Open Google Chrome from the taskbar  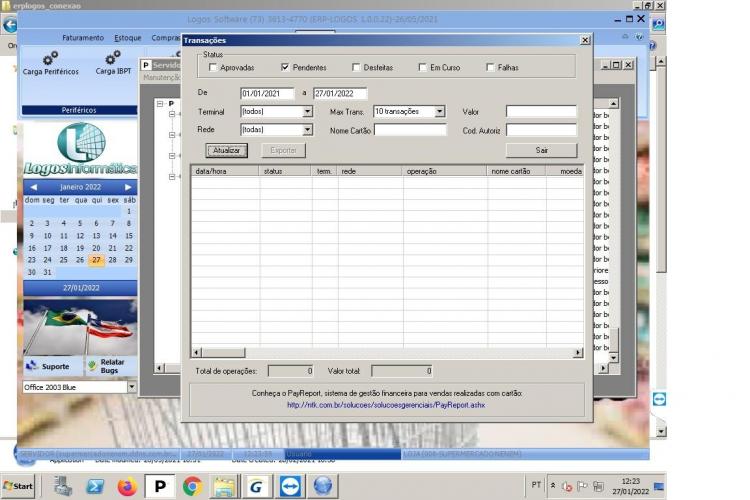(192, 487)
